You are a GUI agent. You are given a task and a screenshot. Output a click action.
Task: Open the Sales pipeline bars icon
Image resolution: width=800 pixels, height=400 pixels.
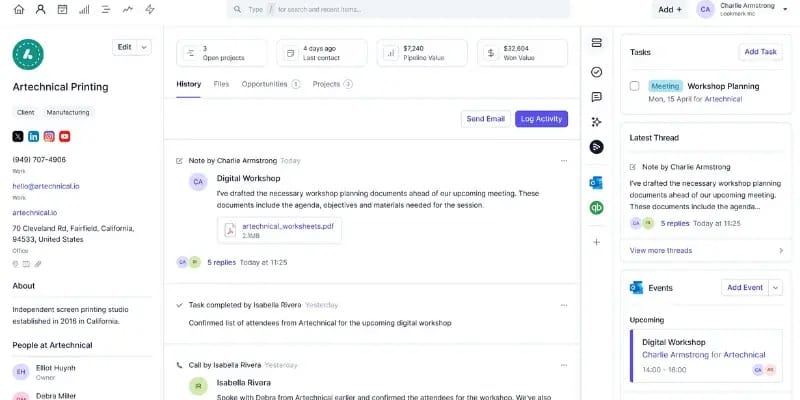[x=84, y=9]
